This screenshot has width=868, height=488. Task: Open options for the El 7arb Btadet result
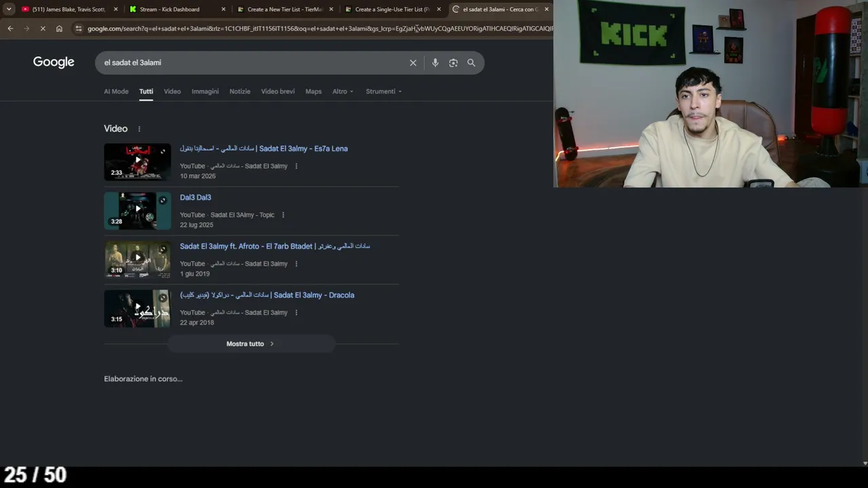pos(296,264)
